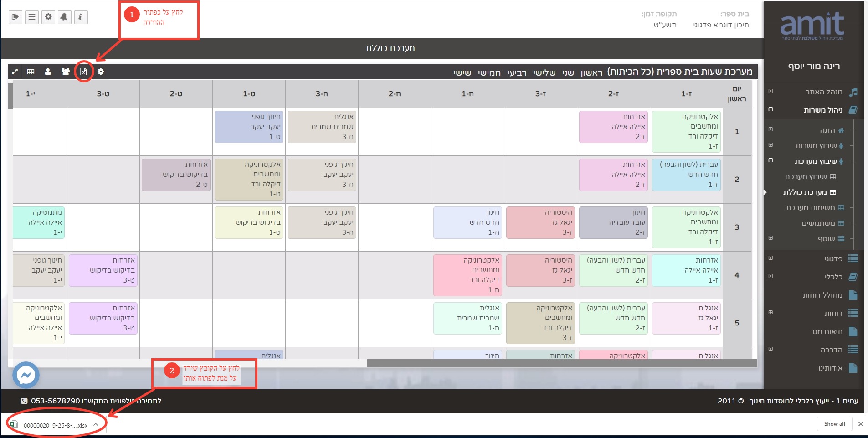Close the downloads bar
The width and height of the screenshot is (868, 438).
(860, 424)
